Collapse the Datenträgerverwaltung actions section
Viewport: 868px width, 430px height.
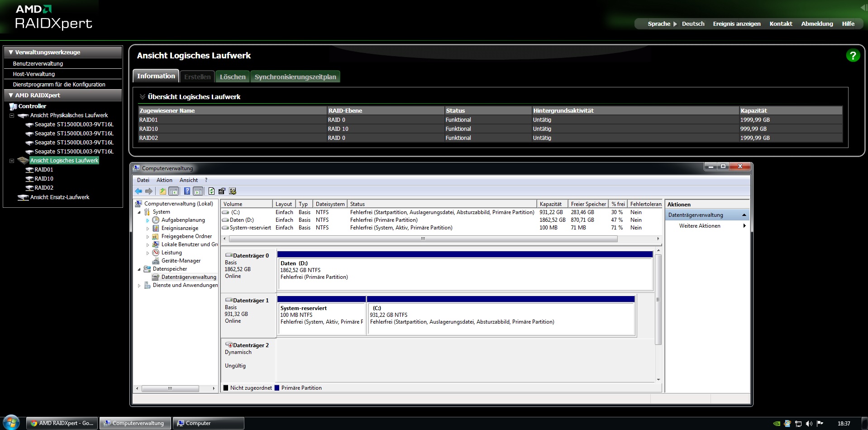744,215
